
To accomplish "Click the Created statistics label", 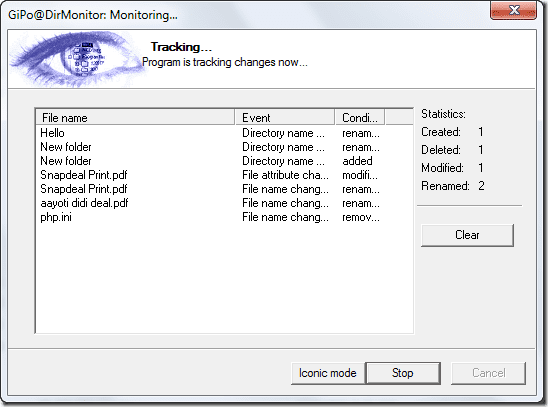I will pyautogui.click(x=441, y=132).
